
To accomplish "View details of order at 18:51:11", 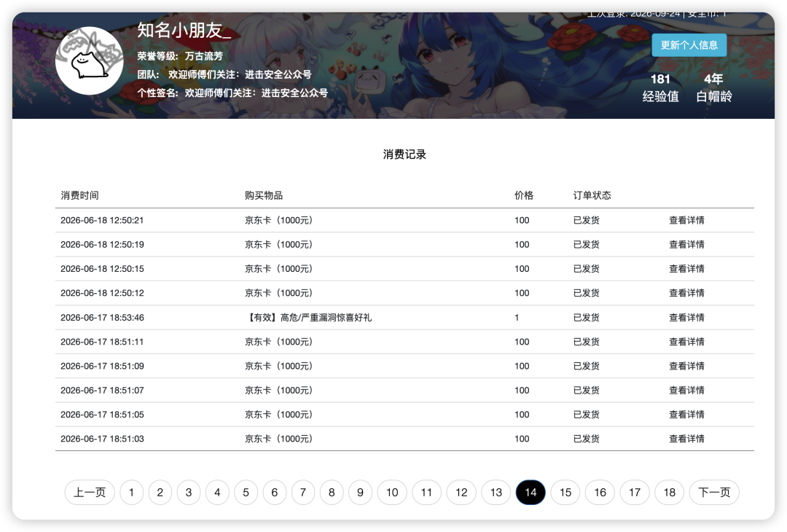I will point(686,342).
